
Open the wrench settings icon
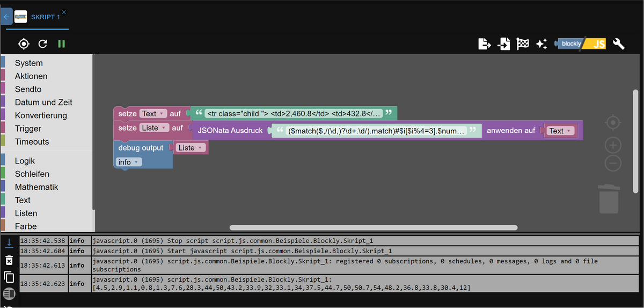619,44
